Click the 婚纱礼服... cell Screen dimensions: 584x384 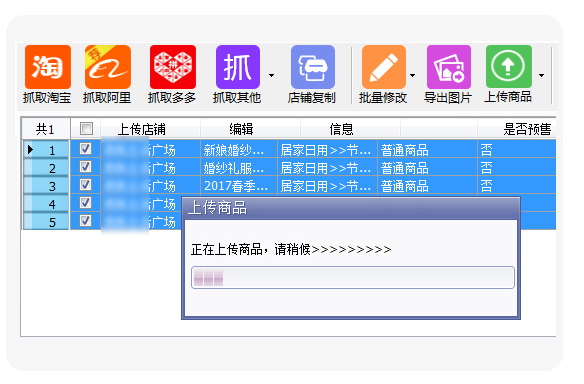[239, 167]
